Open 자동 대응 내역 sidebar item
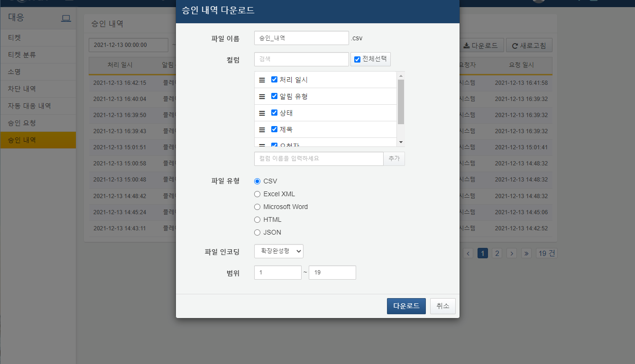635x364 pixels. [x=38, y=106]
